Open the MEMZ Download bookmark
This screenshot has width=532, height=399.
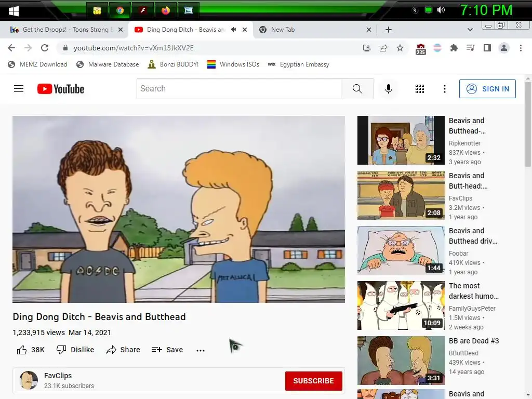37,64
